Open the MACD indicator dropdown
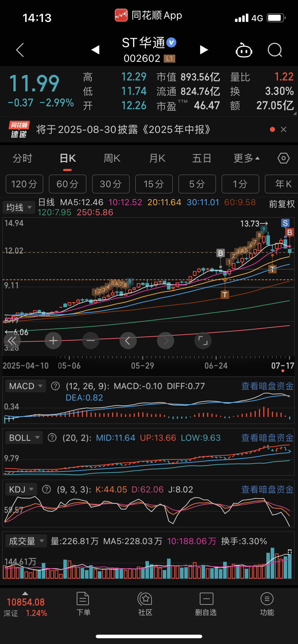 coord(26,386)
